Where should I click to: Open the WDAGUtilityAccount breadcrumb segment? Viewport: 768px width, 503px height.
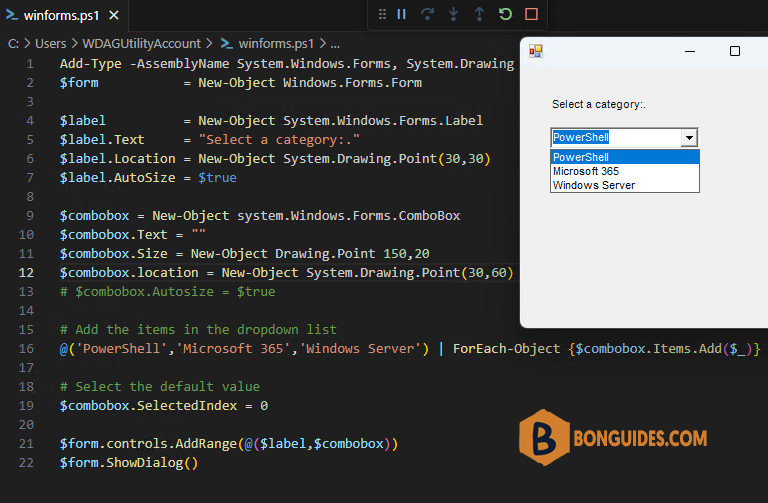142,44
